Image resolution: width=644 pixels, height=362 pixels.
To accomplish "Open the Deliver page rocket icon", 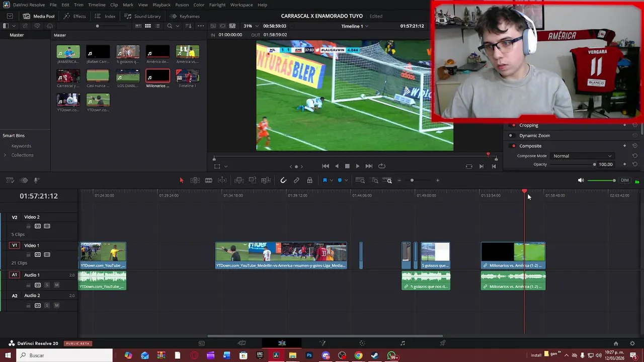I will point(443,343).
